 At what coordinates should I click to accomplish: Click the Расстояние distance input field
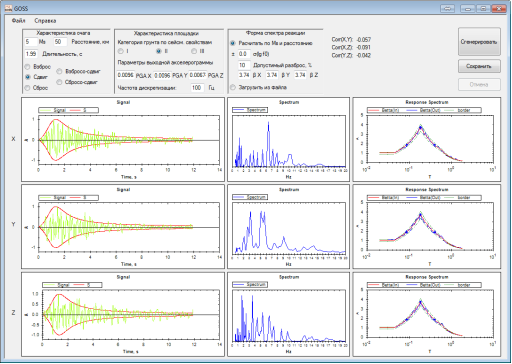tap(60, 42)
